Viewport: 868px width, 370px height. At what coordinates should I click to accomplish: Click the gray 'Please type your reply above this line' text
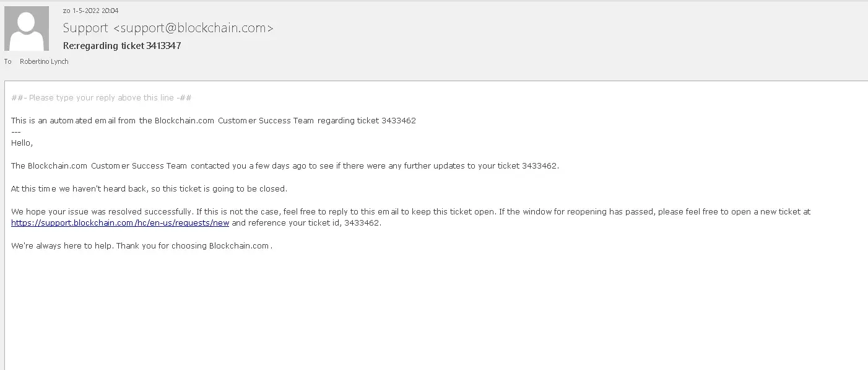click(102, 98)
